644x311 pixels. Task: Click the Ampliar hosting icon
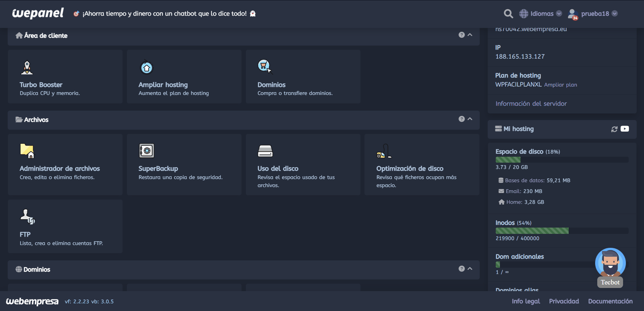[147, 68]
